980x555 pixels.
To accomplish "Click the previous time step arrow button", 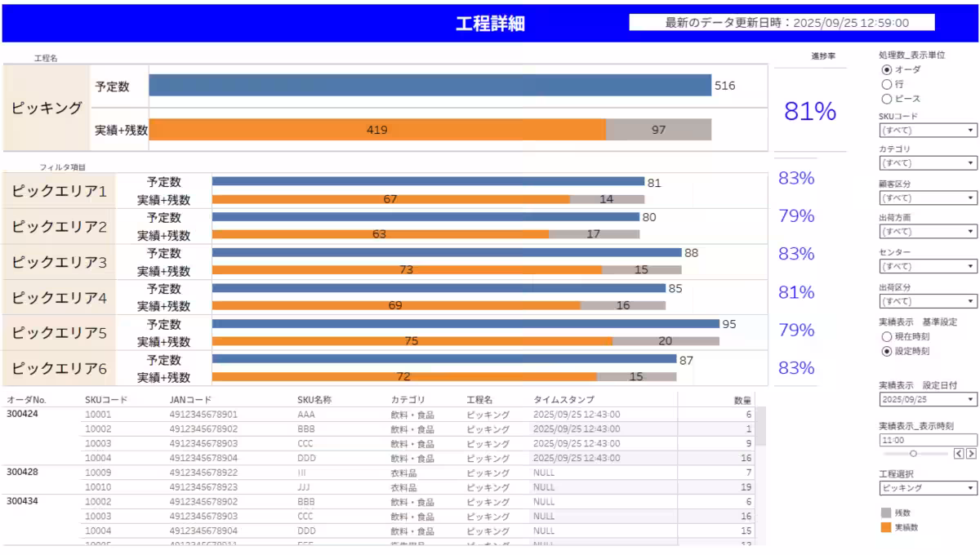I will pyautogui.click(x=960, y=454).
